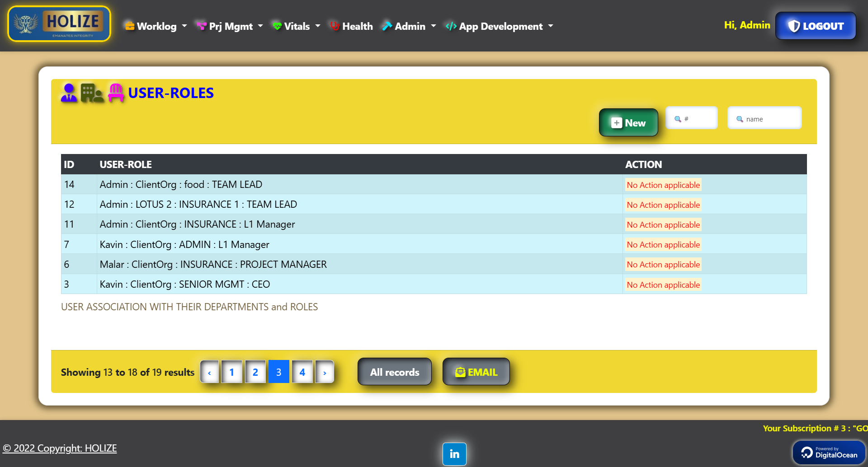
Task: Select current pagination page 3
Action: 279,372
